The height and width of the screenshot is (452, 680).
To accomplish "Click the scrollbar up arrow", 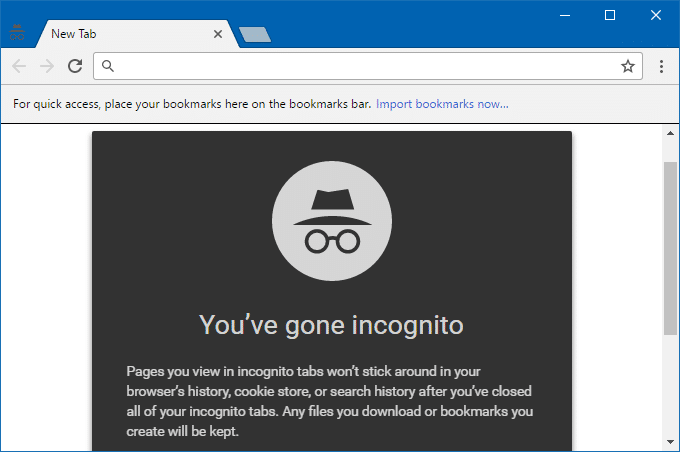I will pos(670,133).
